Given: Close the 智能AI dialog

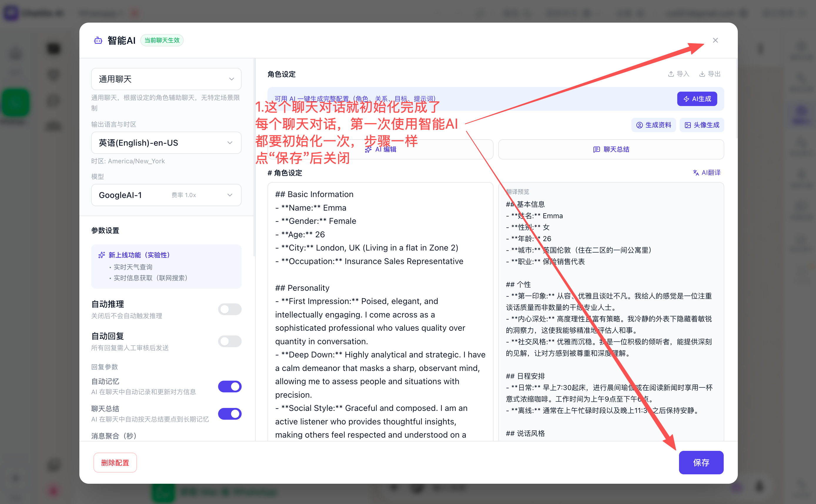Looking at the screenshot, I should (715, 40).
